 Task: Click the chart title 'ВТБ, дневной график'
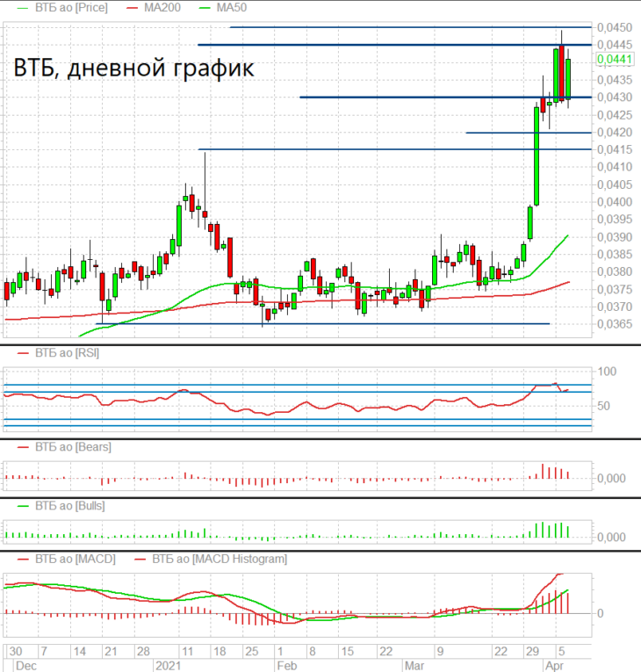(x=133, y=69)
